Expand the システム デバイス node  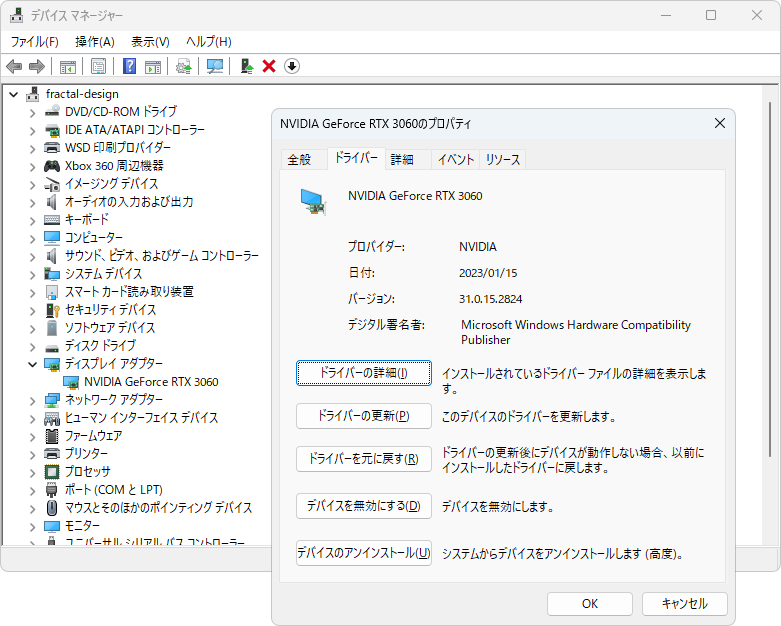pyautogui.click(x=32, y=275)
